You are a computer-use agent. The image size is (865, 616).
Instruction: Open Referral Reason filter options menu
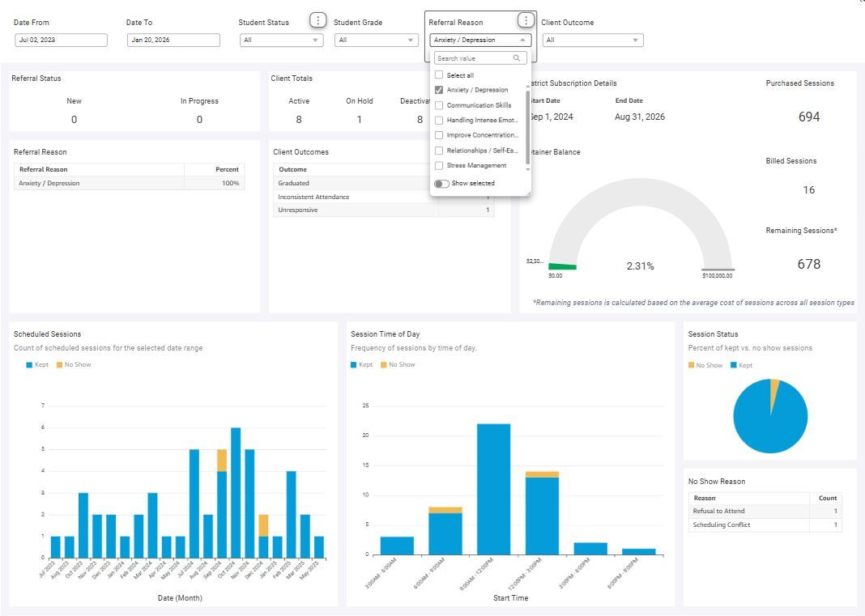click(526, 20)
